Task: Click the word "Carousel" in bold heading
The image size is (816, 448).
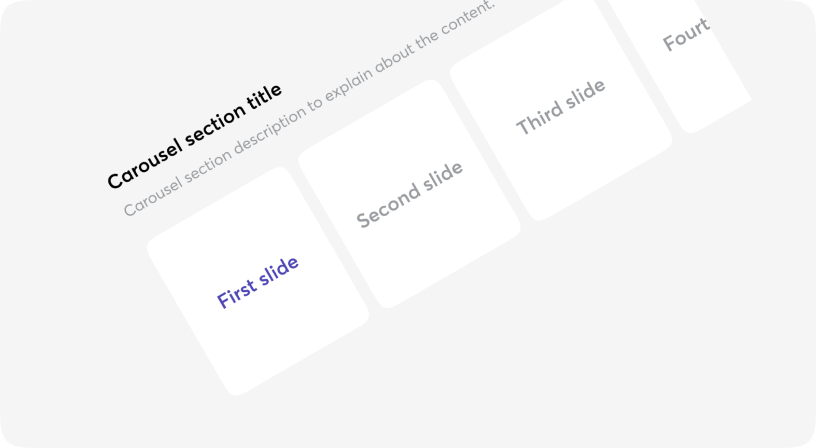Action: [145, 164]
